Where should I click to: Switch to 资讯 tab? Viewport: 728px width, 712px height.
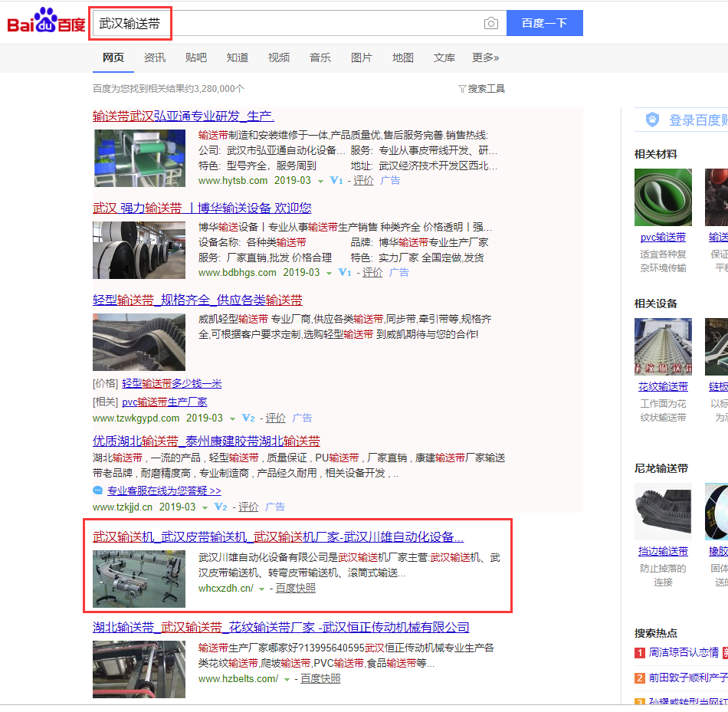pyautogui.click(x=155, y=57)
